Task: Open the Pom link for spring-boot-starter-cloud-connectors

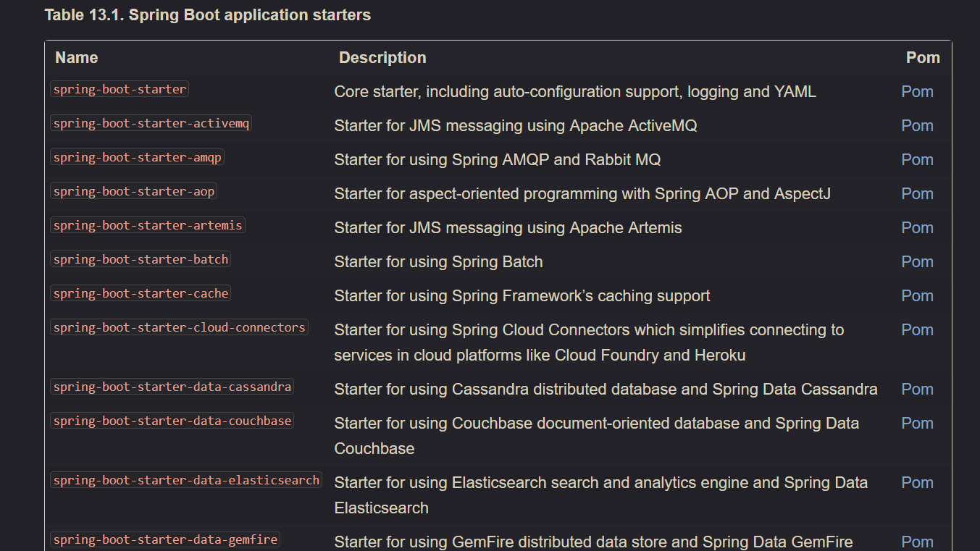Action: pyautogui.click(x=917, y=330)
